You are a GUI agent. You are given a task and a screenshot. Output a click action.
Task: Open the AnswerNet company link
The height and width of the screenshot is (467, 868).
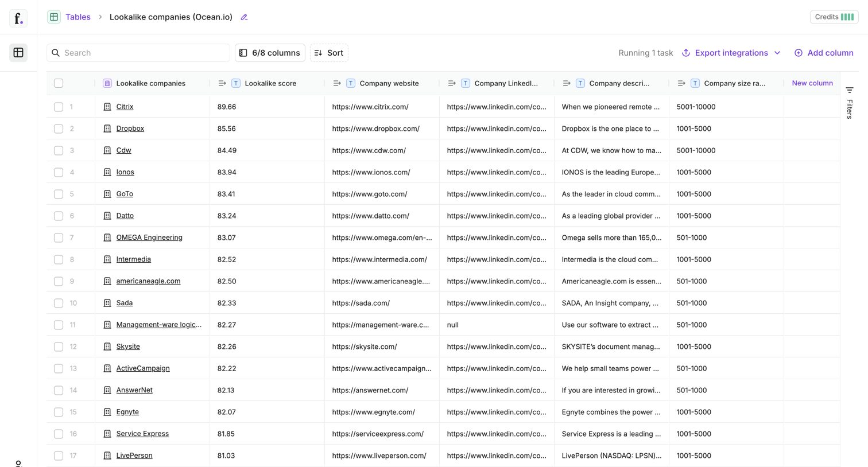click(134, 390)
